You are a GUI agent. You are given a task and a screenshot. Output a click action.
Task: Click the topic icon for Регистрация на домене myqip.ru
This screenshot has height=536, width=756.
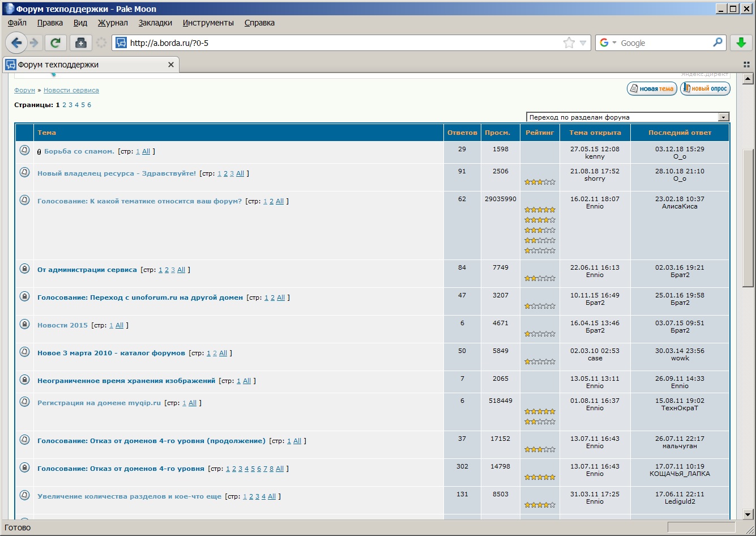tap(24, 402)
